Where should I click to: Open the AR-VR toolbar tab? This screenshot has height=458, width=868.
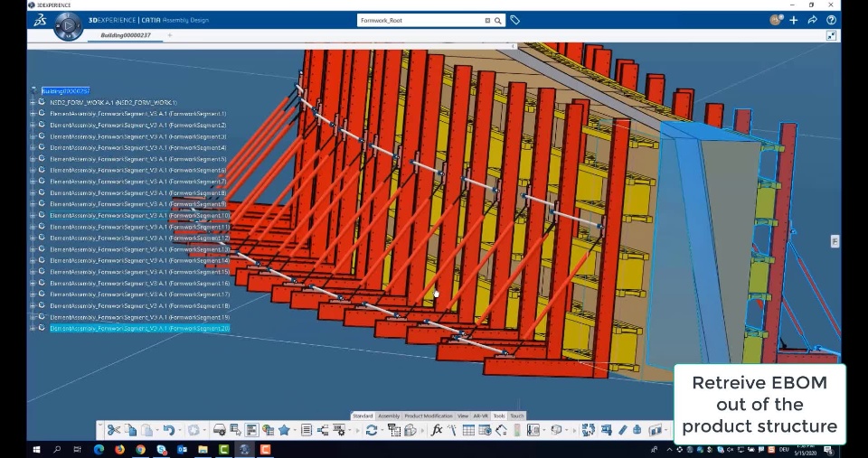click(x=480, y=416)
